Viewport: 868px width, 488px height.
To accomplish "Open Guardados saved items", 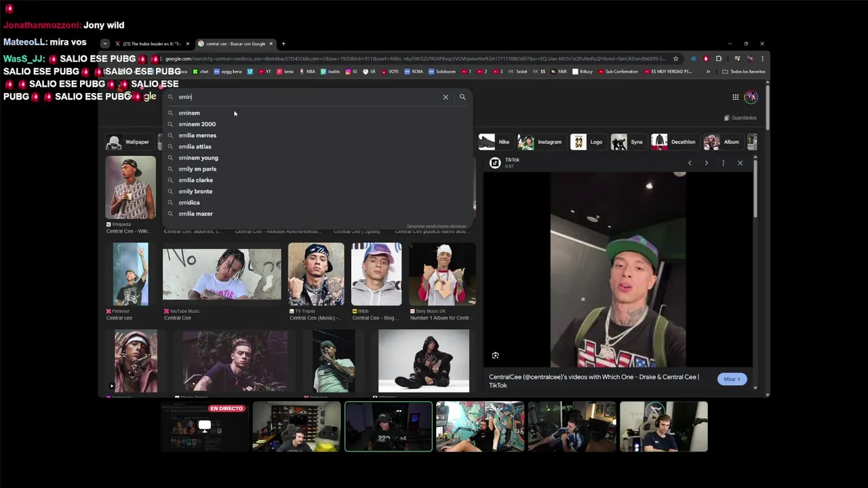I will point(740,118).
